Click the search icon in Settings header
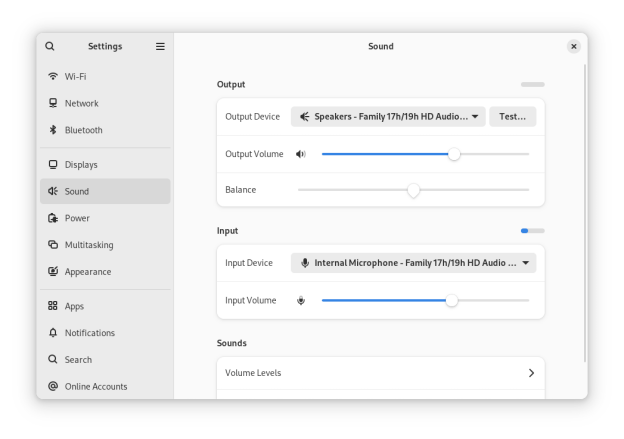 (x=50, y=46)
